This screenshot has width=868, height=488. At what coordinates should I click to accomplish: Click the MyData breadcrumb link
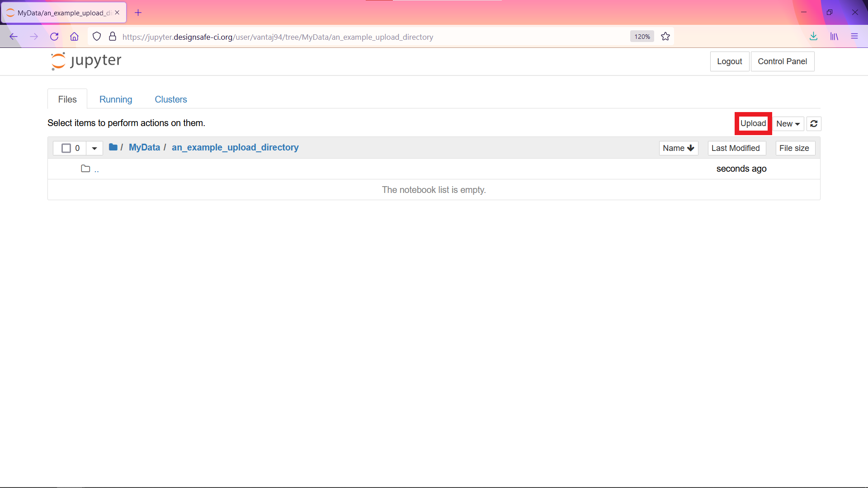point(144,147)
